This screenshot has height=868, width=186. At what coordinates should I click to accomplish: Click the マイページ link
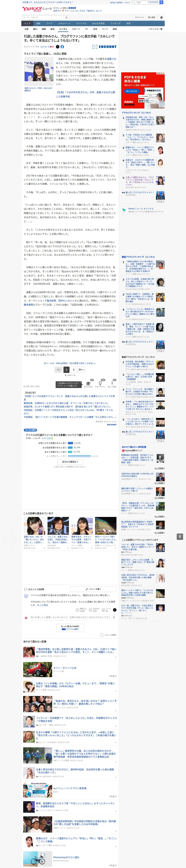(x=139, y=18)
